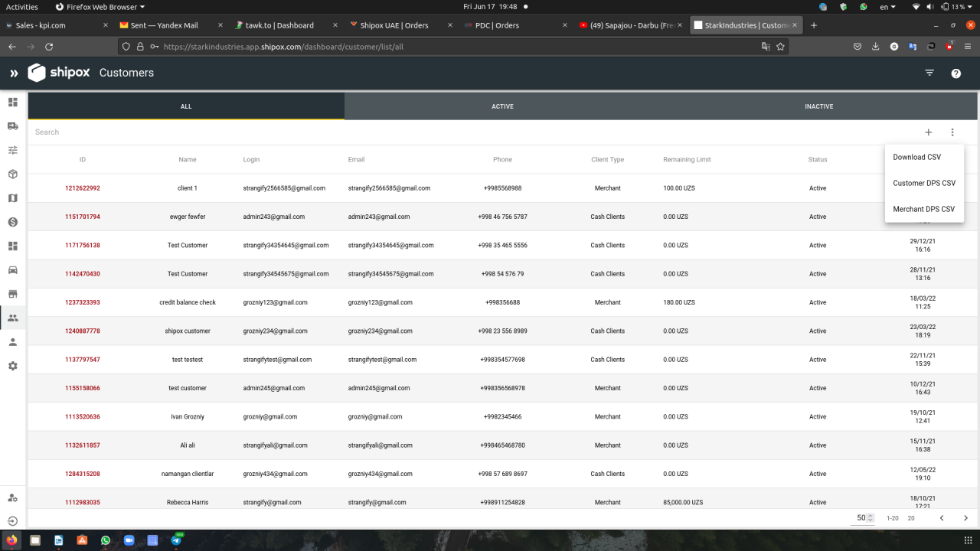Open the help question mark icon
980x551 pixels.
coord(956,73)
